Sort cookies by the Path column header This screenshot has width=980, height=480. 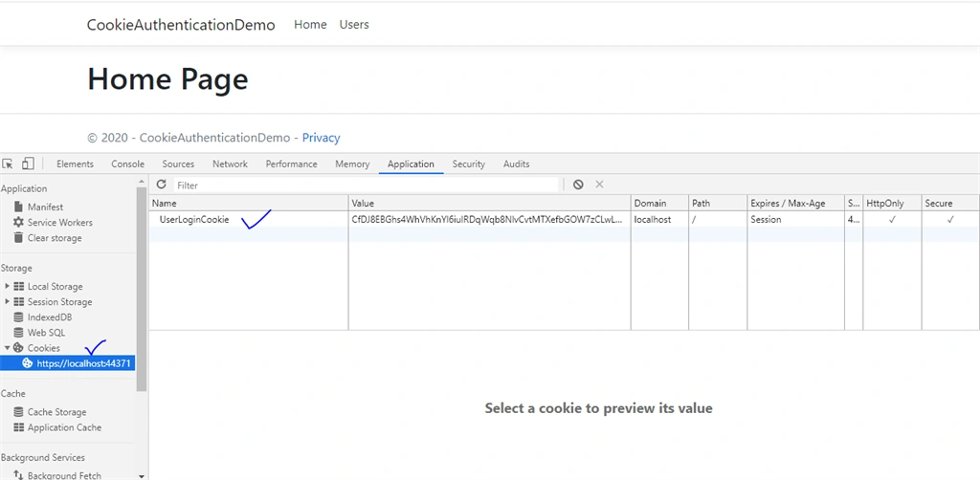[718, 203]
